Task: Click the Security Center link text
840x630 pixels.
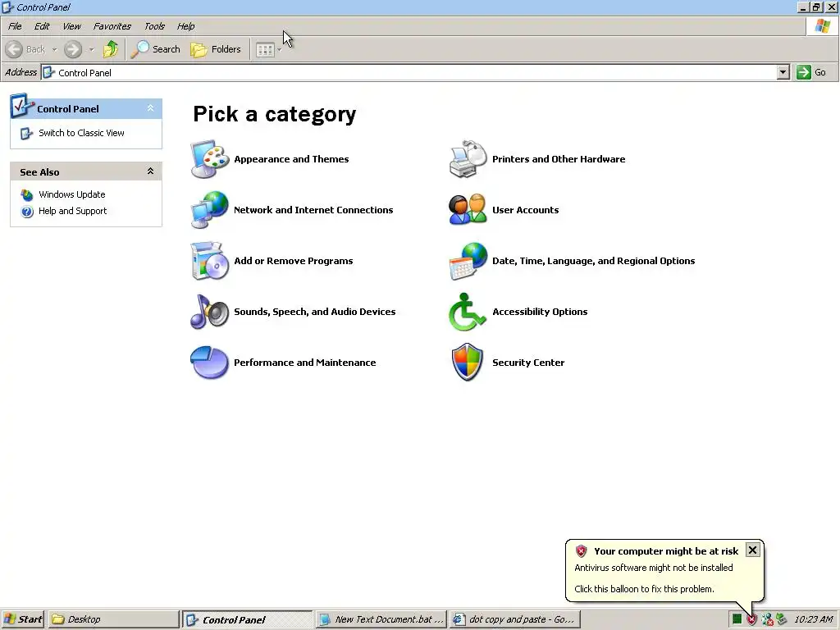Action: (528, 363)
